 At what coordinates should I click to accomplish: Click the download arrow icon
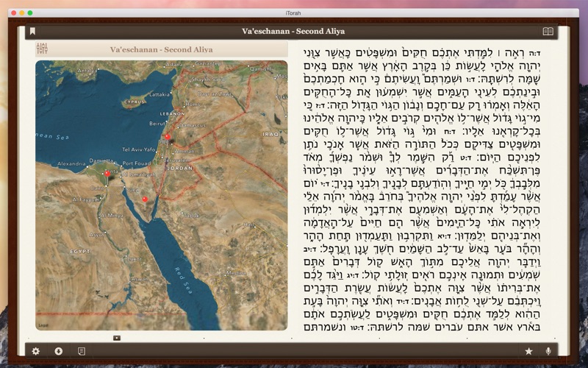point(59,351)
